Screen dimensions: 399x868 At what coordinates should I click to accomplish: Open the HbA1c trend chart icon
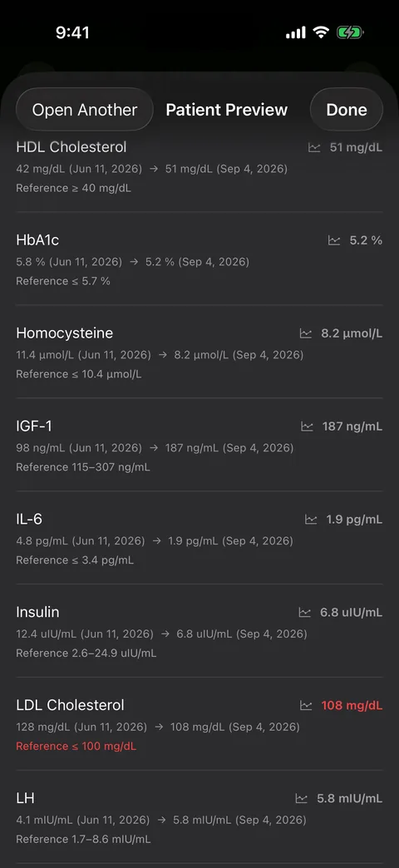pos(334,241)
